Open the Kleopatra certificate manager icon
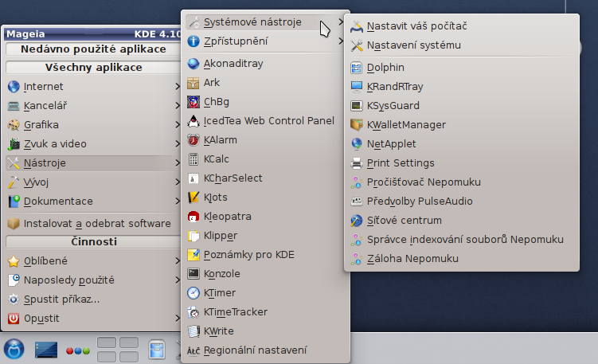Image resolution: width=598 pixels, height=364 pixels. pos(193,217)
